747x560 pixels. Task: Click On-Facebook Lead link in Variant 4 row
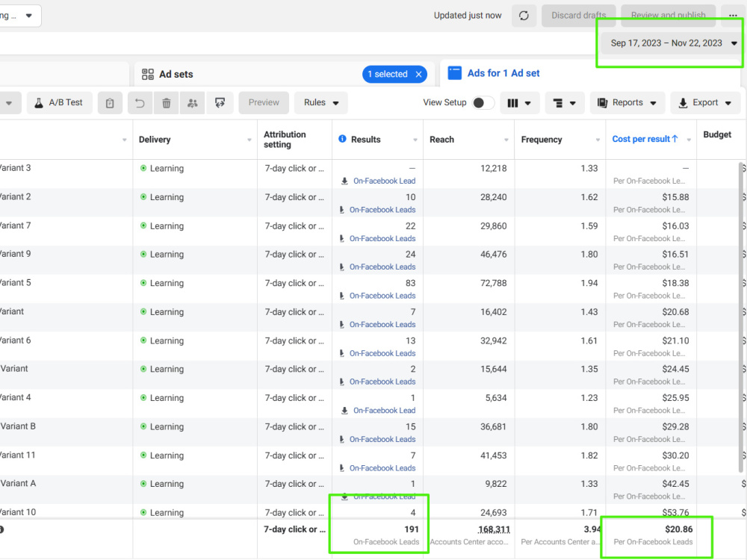(x=384, y=411)
